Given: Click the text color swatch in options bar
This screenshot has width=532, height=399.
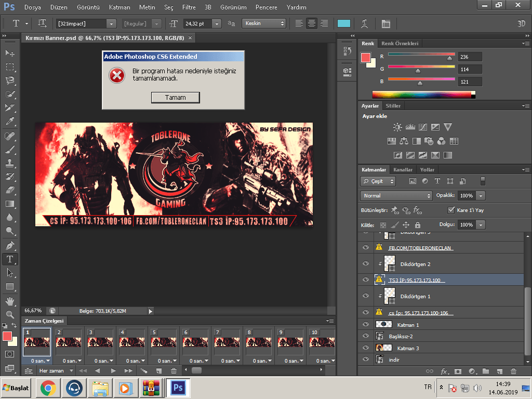Looking at the screenshot, I should coord(344,23).
